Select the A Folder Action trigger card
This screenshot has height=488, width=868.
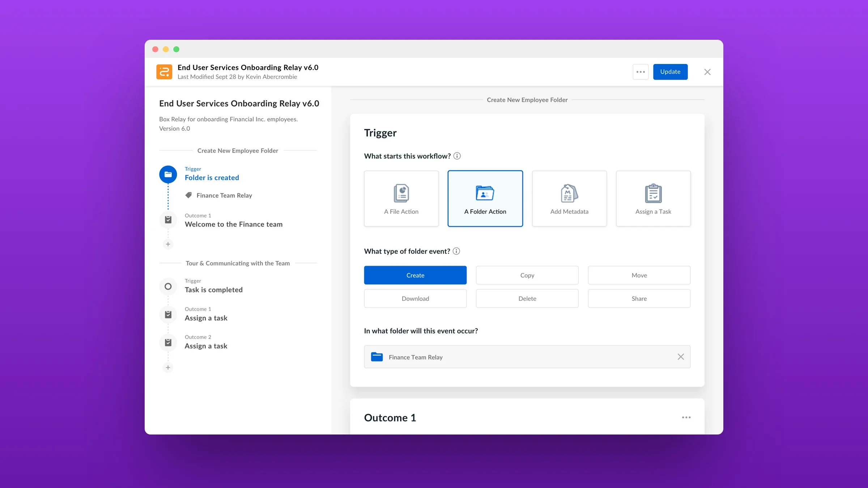pyautogui.click(x=485, y=198)
